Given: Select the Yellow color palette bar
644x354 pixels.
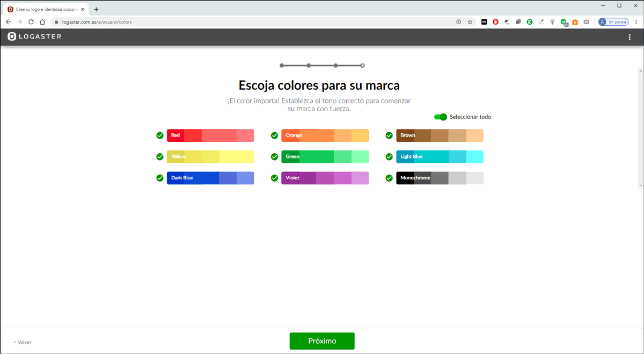Looking at the screenshot, I should pyautogui.click(x=210, y=157).
